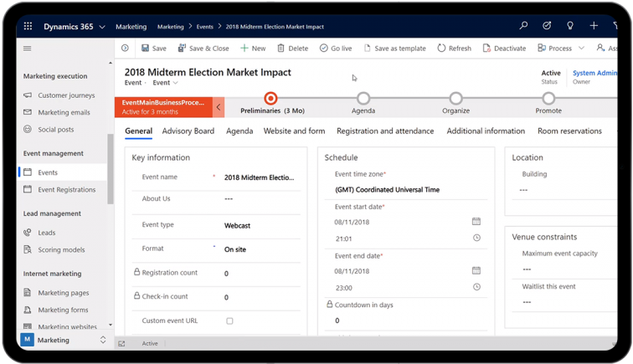This screenshot has height=364, width=633.
Task: Click the Go live button
Action: (x=335, y=49)
